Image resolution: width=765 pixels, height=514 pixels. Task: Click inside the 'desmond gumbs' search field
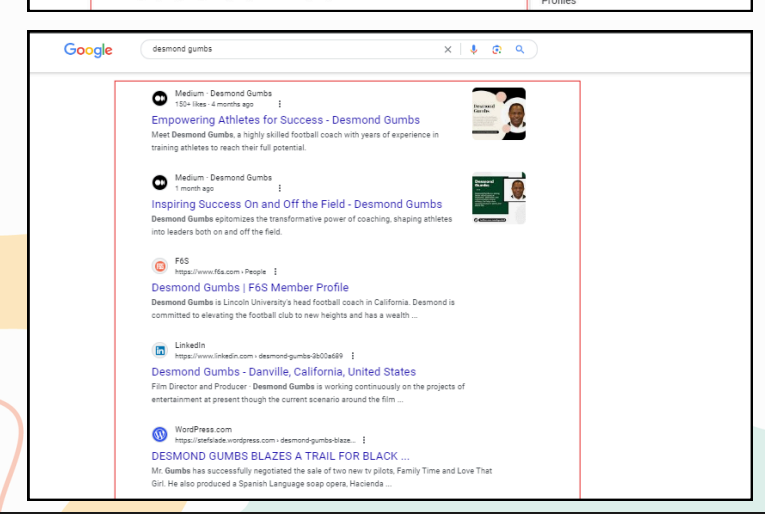click(x=290, y=49)
